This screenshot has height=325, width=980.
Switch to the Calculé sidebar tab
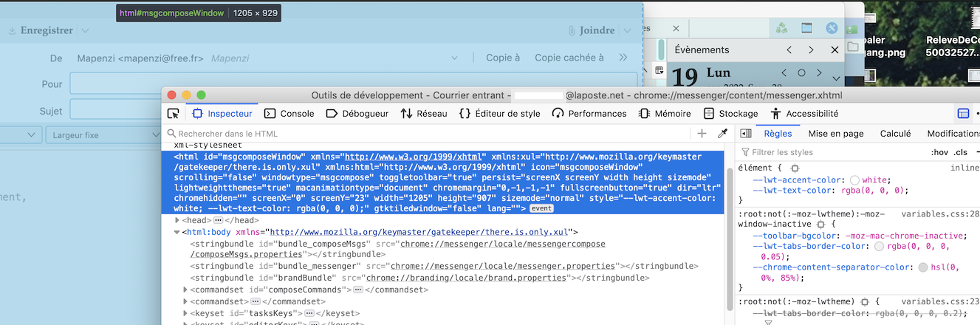(895, 134)
